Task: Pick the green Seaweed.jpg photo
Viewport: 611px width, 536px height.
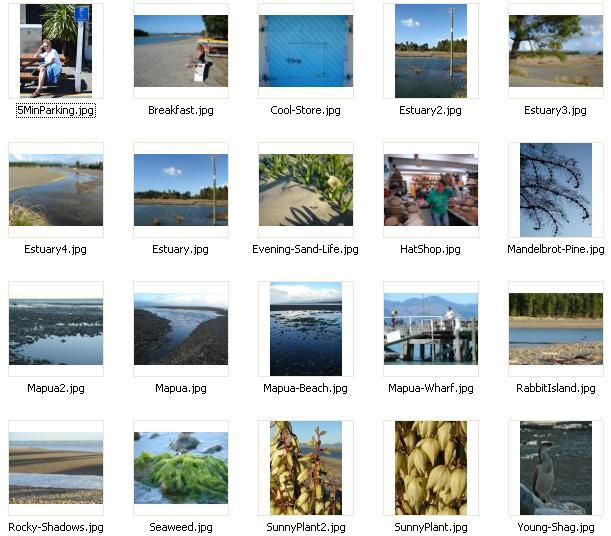Action: [x=181, y=468]
